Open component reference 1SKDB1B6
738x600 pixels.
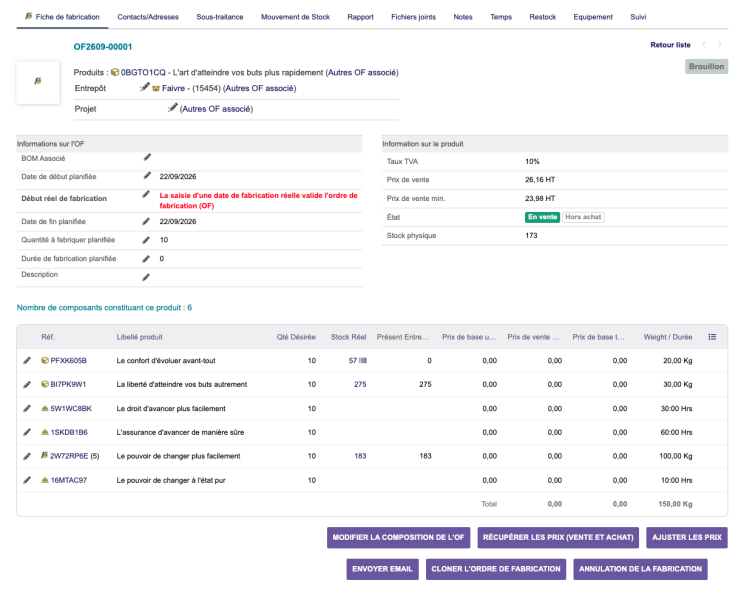click(x=69, y=432)
